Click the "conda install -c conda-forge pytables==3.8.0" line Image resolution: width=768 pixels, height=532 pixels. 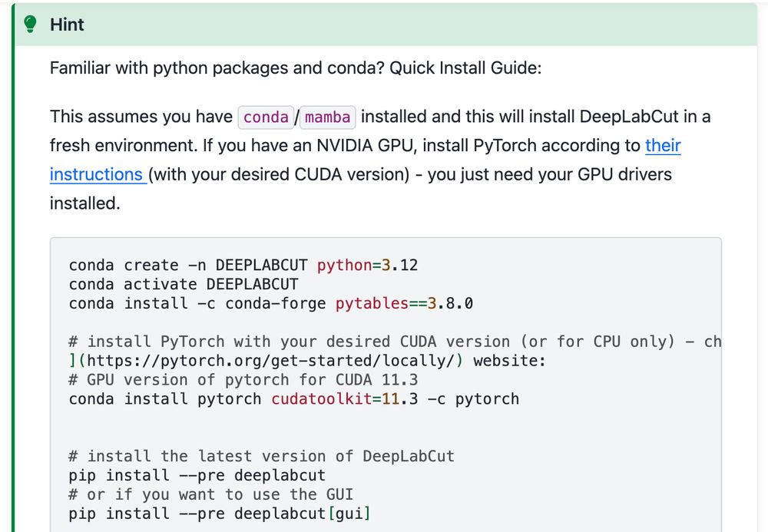click(x=271, y=303)
